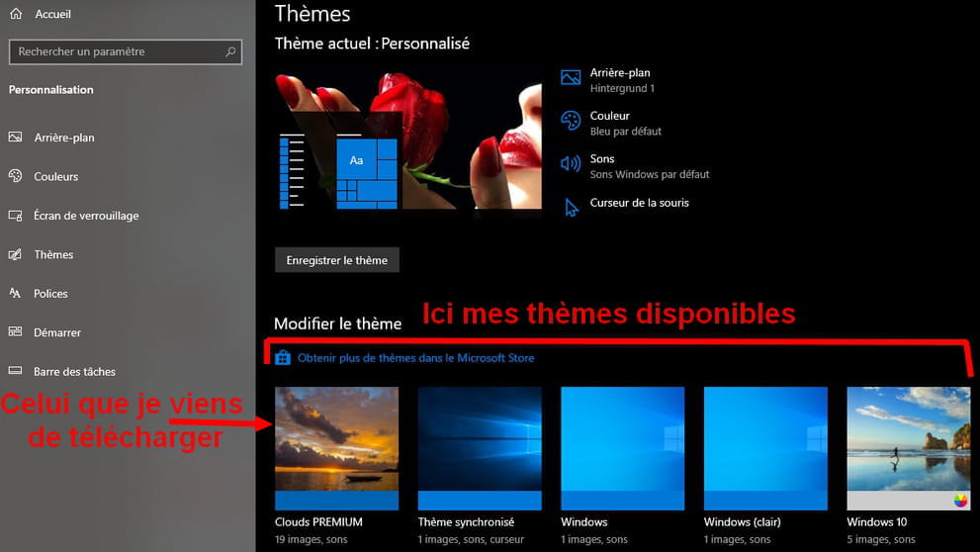Click the Couleurs palette icon in sidebar
The width and height of the screenshot is (980, 552).
point(16,176)
